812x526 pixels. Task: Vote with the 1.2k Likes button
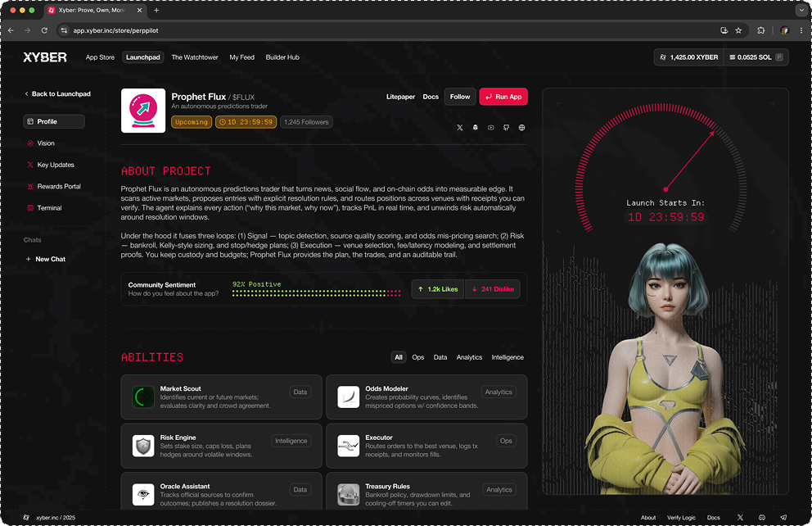(x=437, y=289)
